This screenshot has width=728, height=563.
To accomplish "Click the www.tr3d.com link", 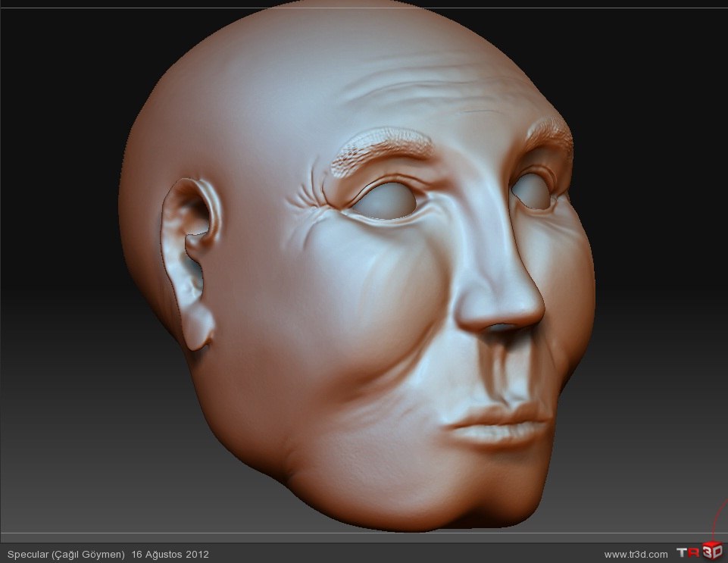I will tap(636, 554).
